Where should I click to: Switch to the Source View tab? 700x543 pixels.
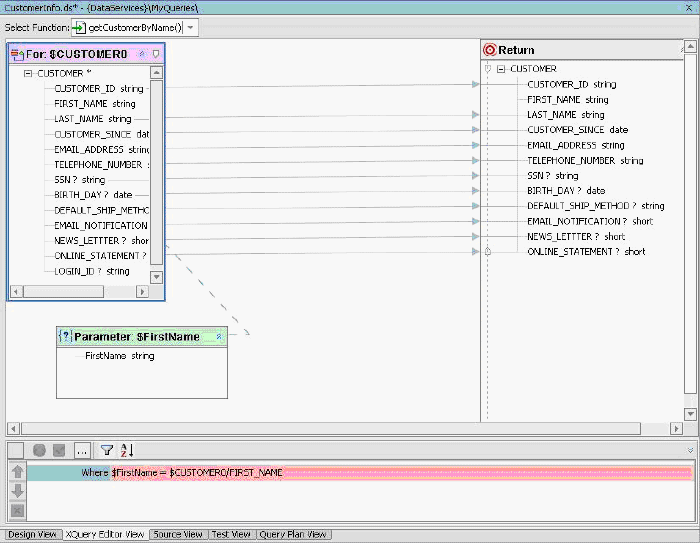click(178, 535)
